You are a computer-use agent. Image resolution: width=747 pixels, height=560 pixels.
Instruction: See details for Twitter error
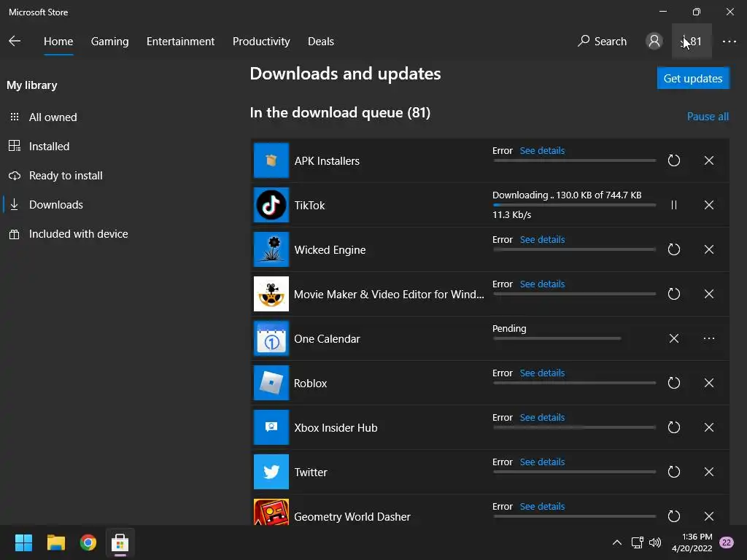[x=542, y=462]
